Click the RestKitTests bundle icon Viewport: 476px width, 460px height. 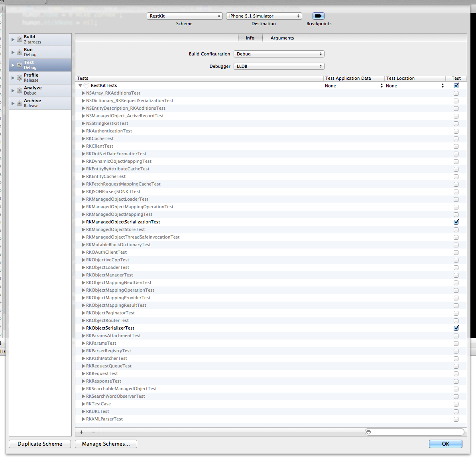pyautogui.click(x=86, y=86)
